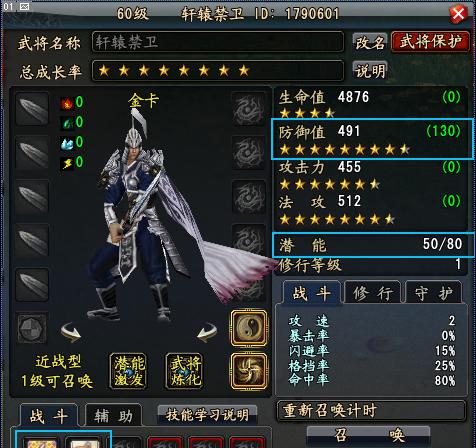The image size is (476, 448).
Task: Select the 战斗 skills tab
Action: pos(49,416)
